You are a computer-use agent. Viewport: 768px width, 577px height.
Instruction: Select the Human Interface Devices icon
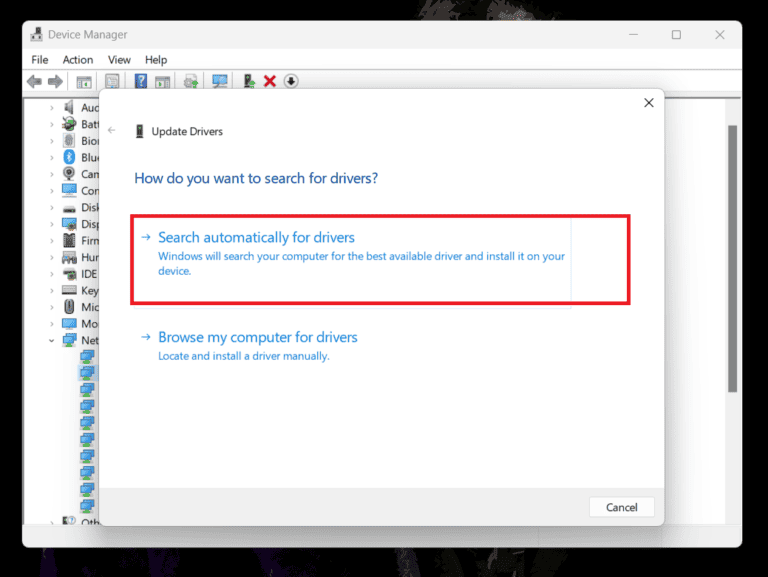[x=69, y=257]
